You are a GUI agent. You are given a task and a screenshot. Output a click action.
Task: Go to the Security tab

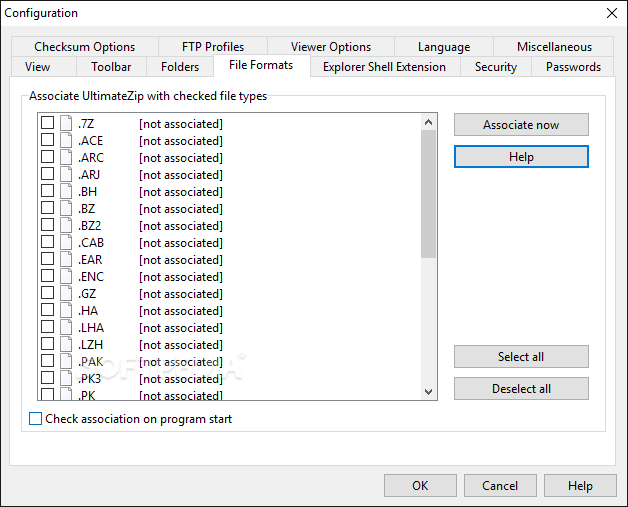pos(496,66)
